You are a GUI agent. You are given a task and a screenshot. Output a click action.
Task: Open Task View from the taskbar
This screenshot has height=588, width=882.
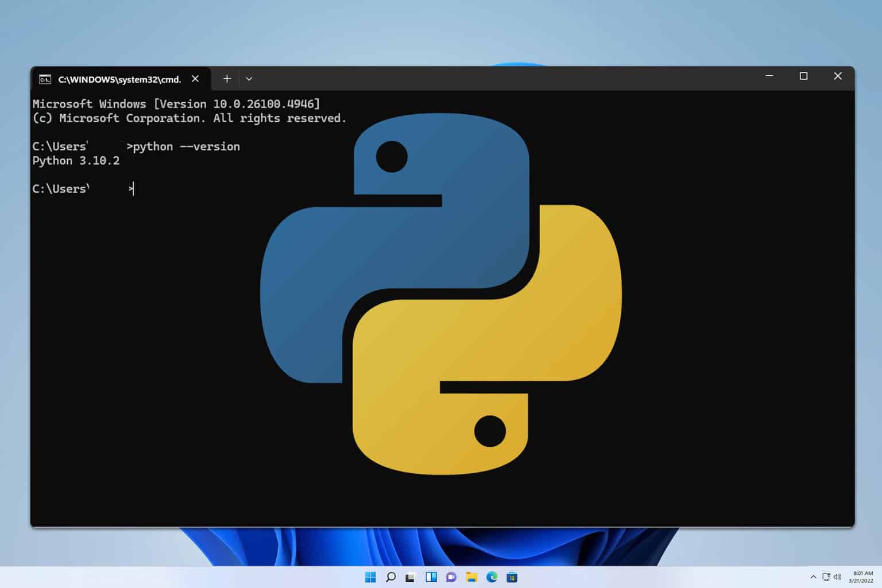point(410,577)
